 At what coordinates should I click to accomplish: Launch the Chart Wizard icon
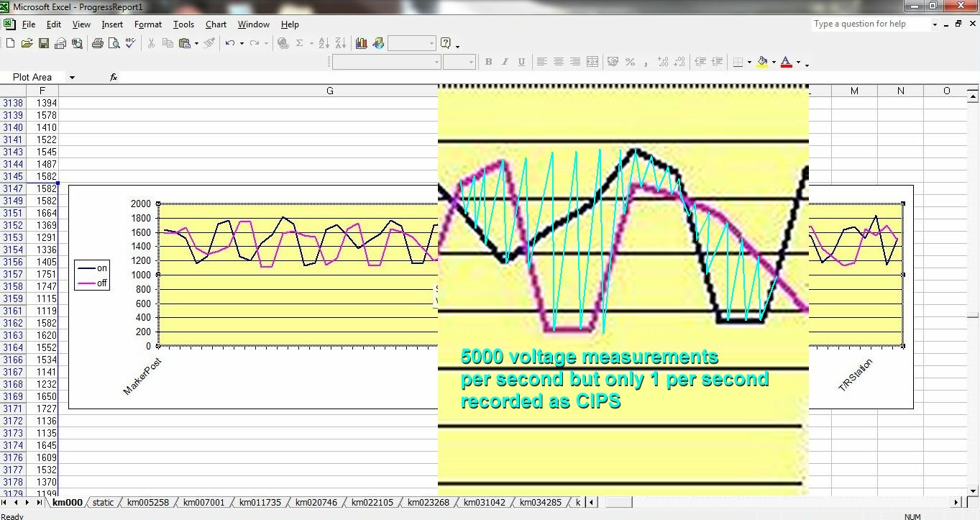pyautogui.click(x=361, y=43)
